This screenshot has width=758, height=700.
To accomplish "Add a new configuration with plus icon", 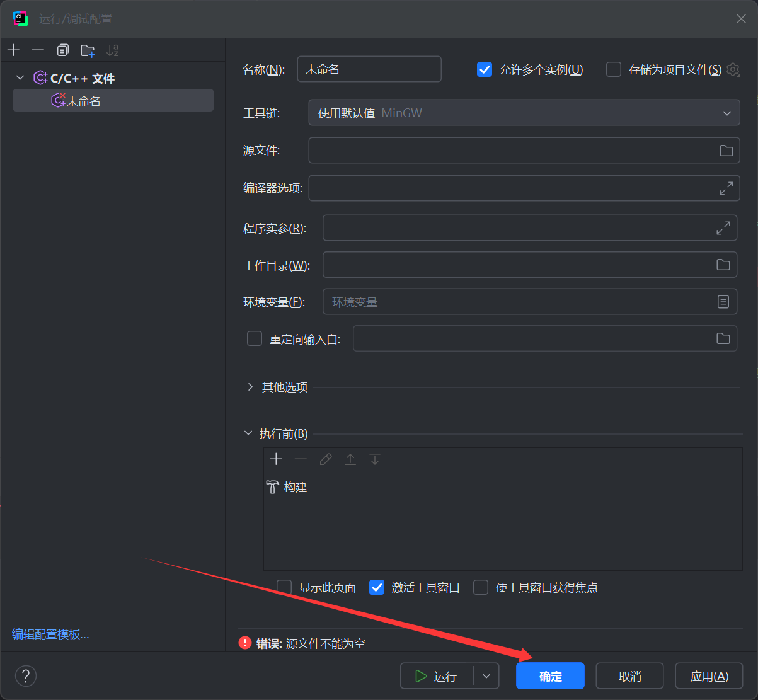I will (13, 50).
